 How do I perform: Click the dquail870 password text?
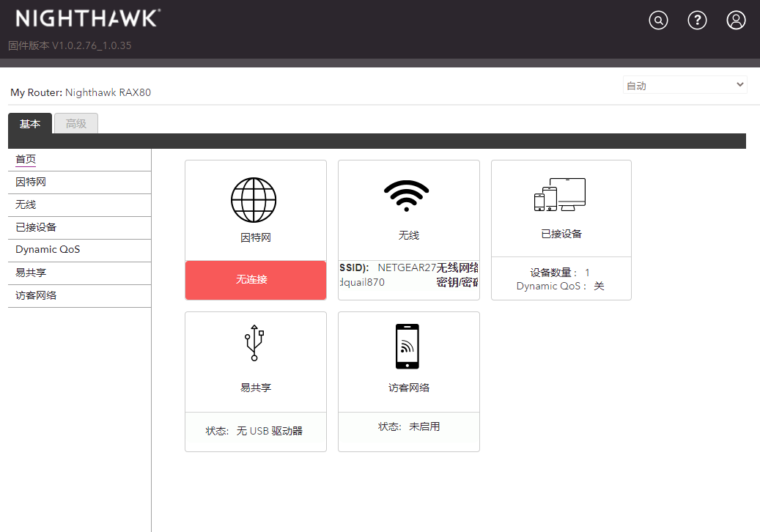click(x=362, y=282)
